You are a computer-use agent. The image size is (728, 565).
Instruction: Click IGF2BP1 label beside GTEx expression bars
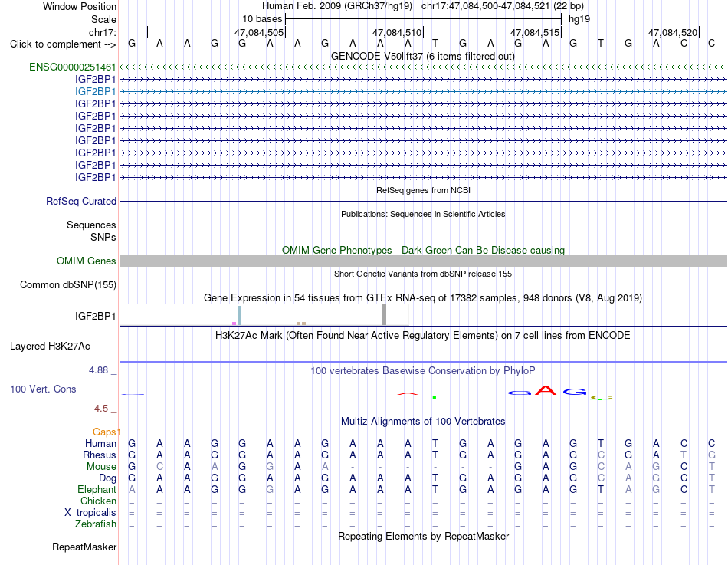pyautogui.click(x=95, y=316)
